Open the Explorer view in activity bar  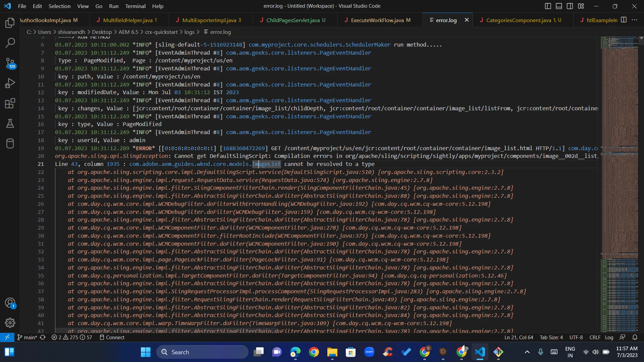[10, 23]
